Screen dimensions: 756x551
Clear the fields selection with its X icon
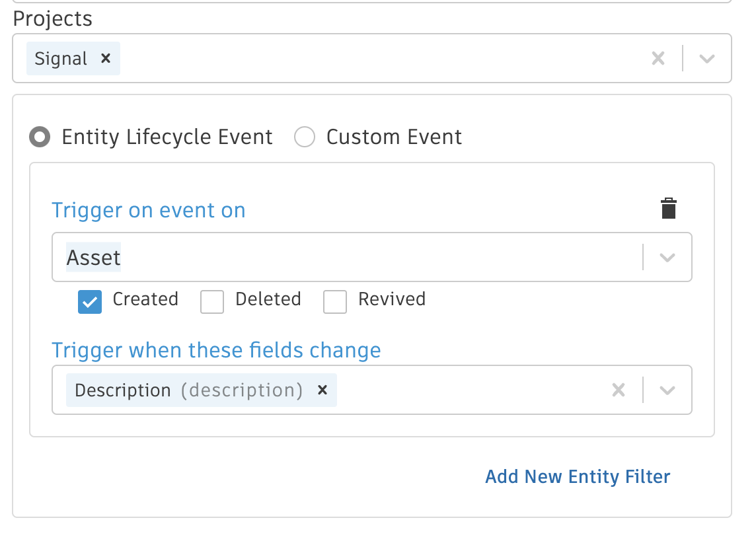click(619, 390)
